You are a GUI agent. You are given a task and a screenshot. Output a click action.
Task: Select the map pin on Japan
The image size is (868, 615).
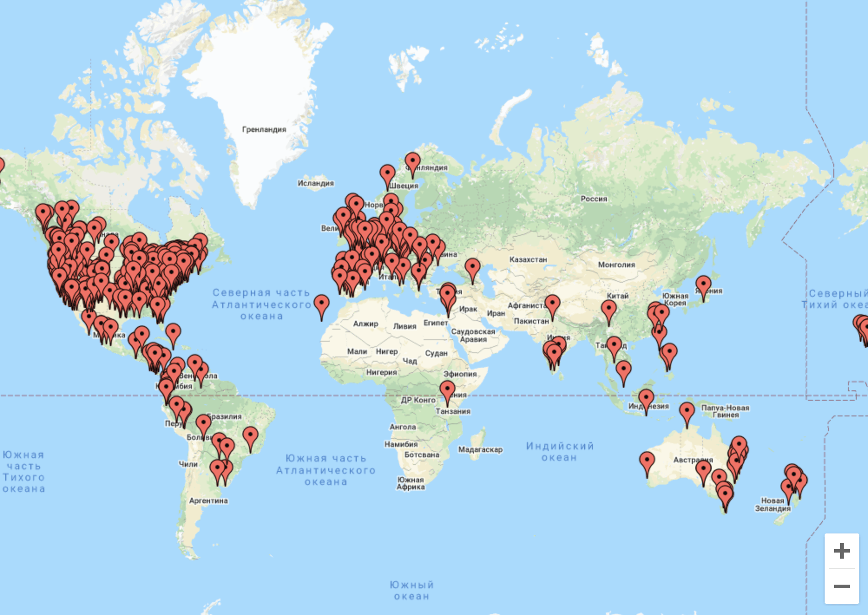click(704, 288)
